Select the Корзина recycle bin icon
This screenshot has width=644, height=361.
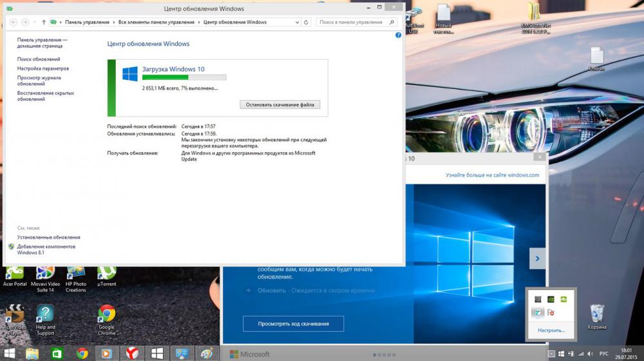point(597,317)
